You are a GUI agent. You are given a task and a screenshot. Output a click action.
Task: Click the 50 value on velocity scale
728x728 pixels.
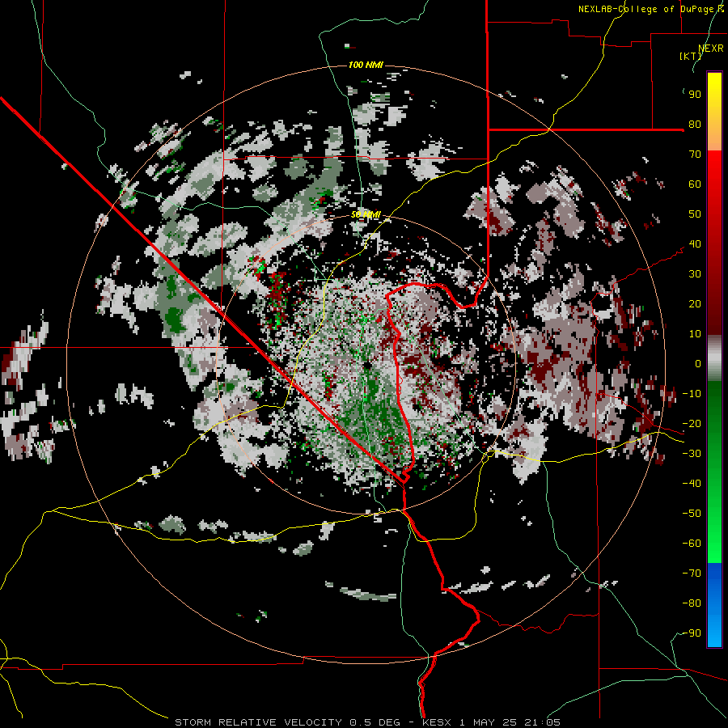tap(695, 214)
